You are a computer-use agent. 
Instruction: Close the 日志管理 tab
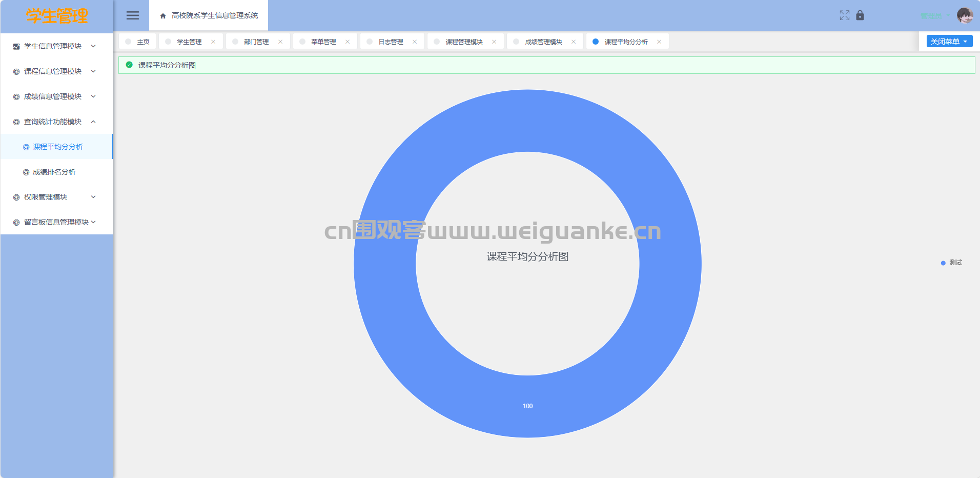(415, 42)
